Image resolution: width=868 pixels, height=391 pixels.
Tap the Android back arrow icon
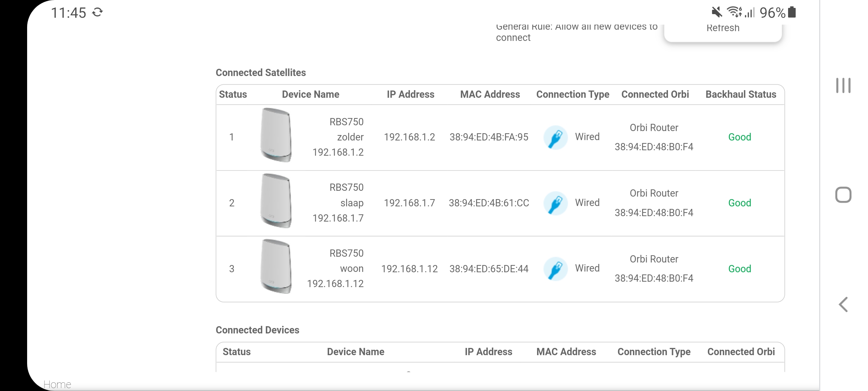coord(843,304)
